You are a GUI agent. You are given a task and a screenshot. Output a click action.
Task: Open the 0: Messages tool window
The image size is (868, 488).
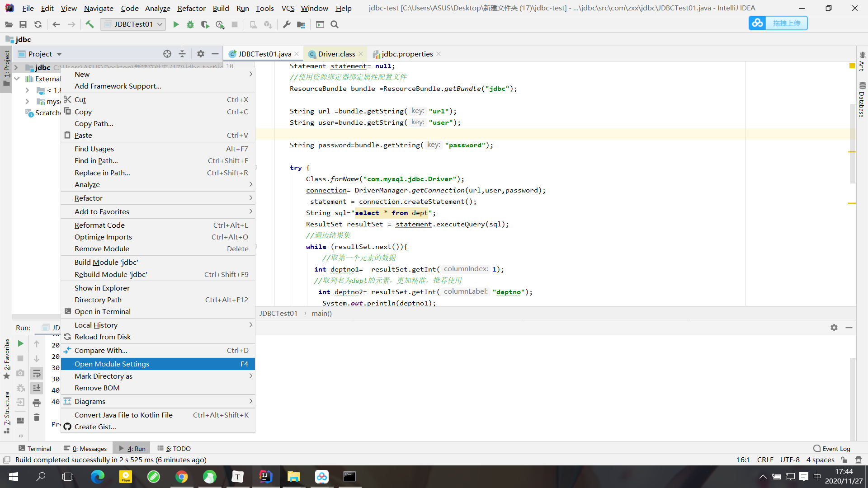point(85,448)
